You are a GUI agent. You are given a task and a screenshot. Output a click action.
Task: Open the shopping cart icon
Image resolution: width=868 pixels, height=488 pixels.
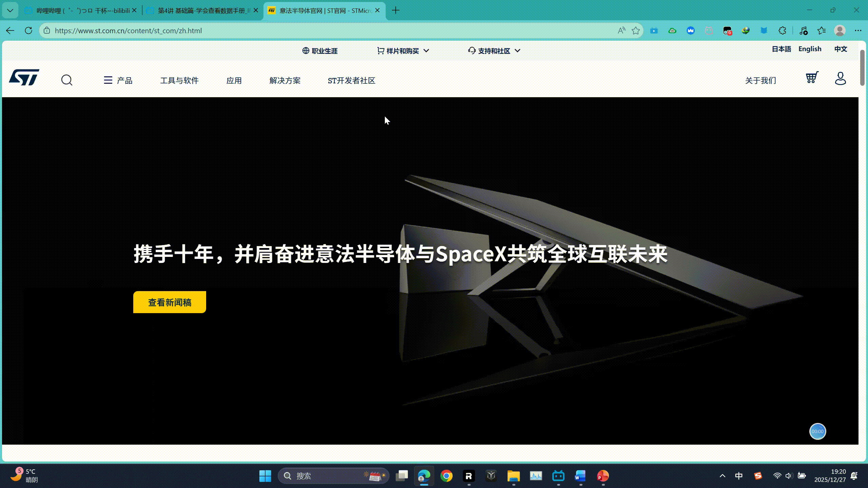[812, 78]
